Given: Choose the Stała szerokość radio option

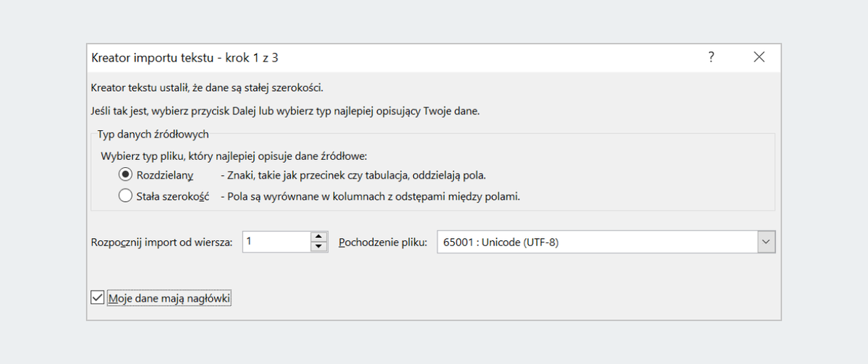Looking at the screenshot, I should coord(125,195).
